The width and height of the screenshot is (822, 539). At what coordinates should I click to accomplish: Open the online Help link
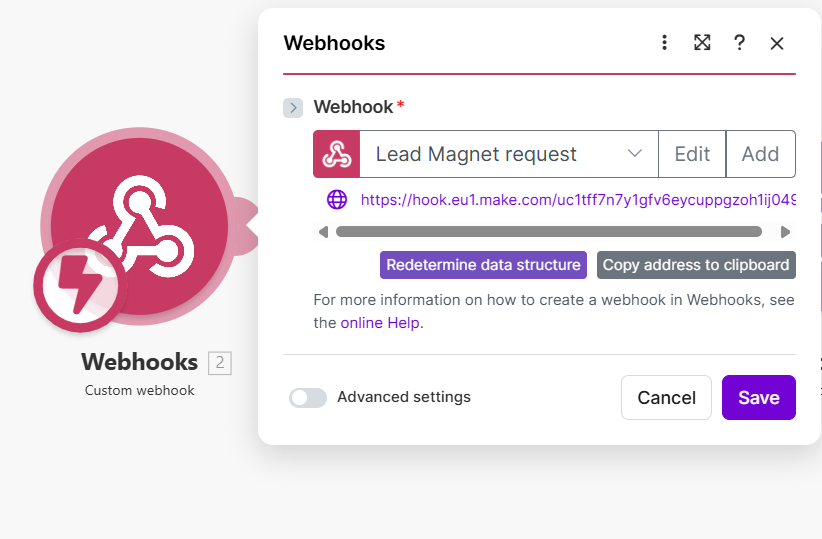pos(381,323)
